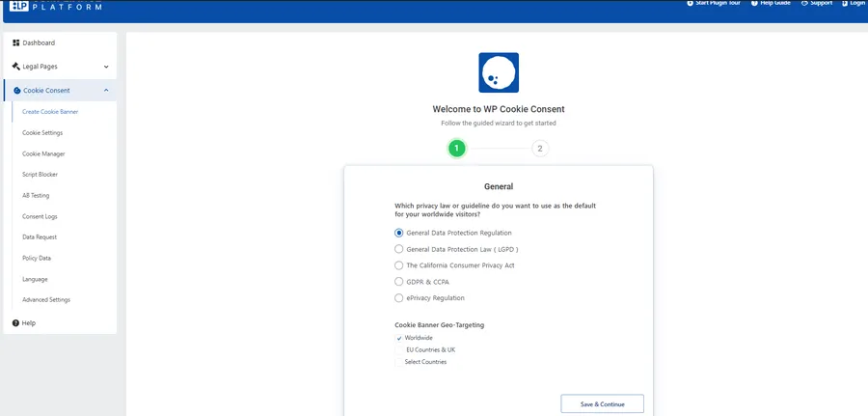This screenshot has height=416, width=868.
Task: Click the Help label in sidebar
Action: (29, 323)
